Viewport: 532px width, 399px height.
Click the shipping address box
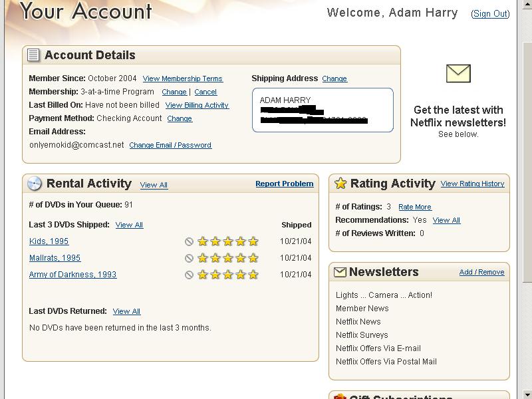coord(323,110)
